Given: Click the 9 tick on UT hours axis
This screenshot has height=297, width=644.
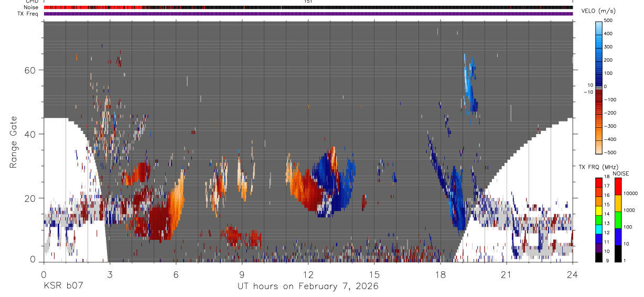Looking at the screenshot, I should 242,274.
